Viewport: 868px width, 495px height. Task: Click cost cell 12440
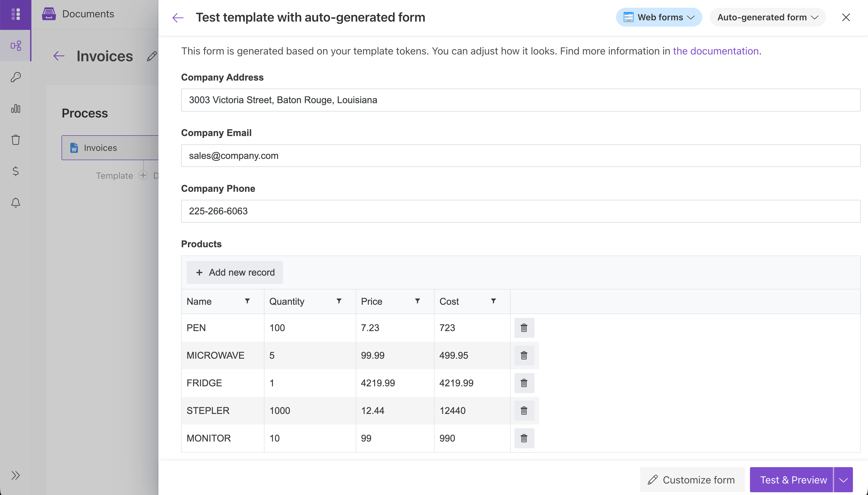tap(472, 410)
